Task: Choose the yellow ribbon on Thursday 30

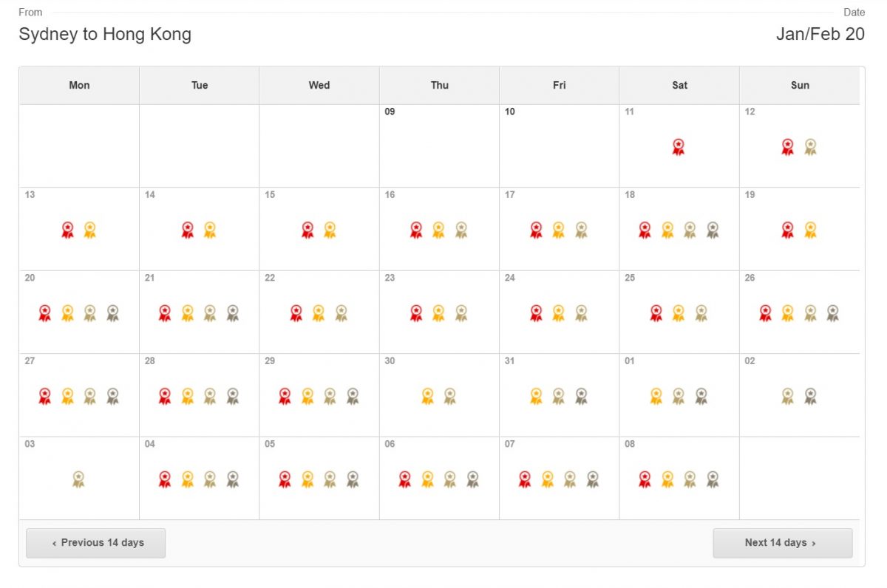Action: point(427,396)
